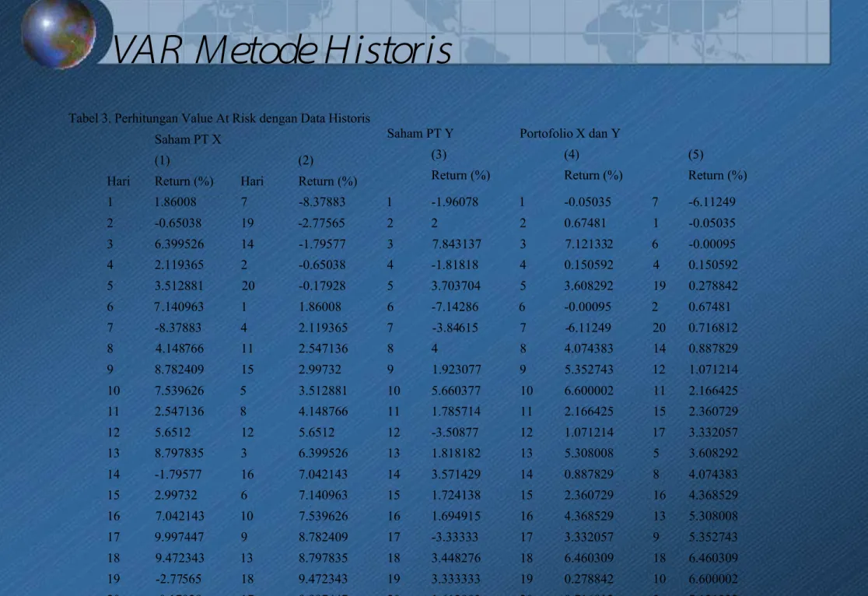Click 7.121332 in portfolio column (4)
868x596 pixels.
[x=589, y=244]
